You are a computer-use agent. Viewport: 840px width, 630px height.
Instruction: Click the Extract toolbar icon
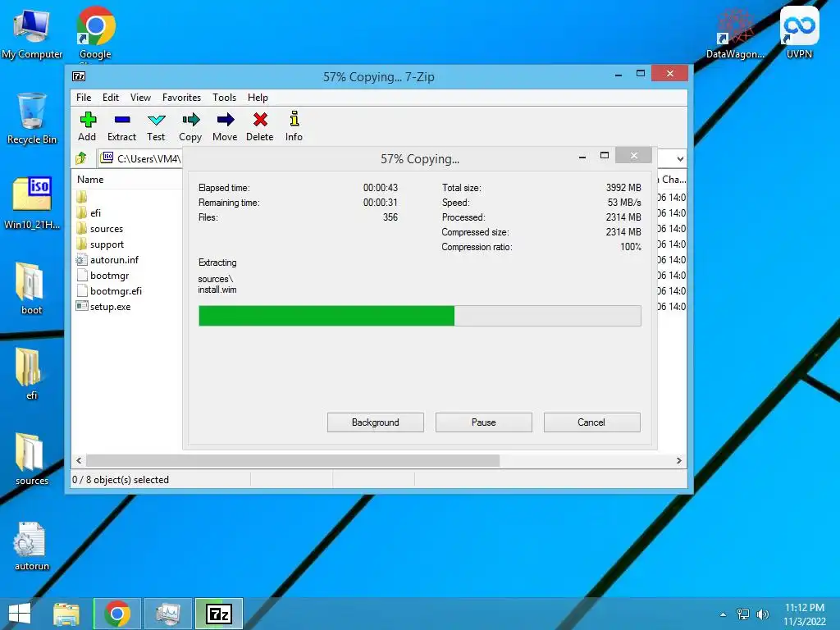click(x=121, y=126)
